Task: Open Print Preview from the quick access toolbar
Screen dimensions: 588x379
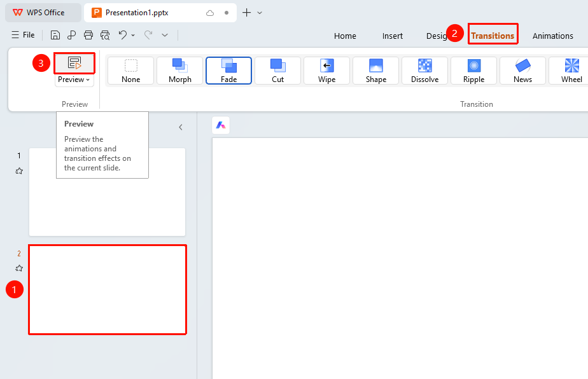Action: (105, 35)
